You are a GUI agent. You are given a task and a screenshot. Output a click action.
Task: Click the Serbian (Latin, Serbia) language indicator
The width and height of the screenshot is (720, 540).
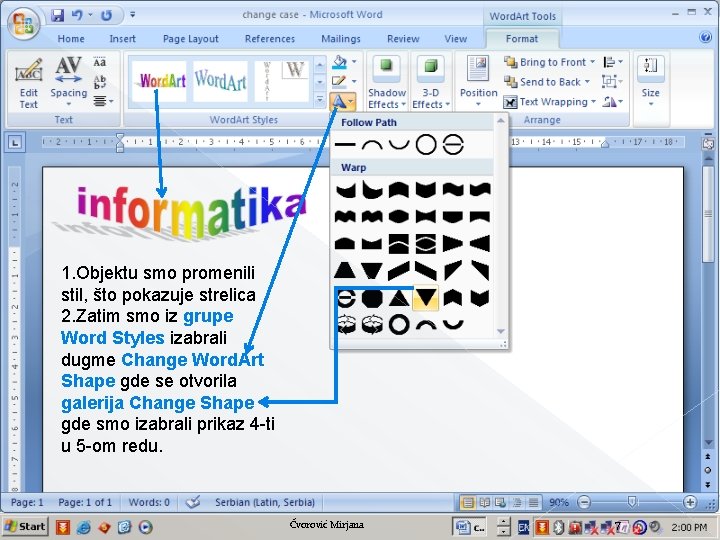pos(265,502)
